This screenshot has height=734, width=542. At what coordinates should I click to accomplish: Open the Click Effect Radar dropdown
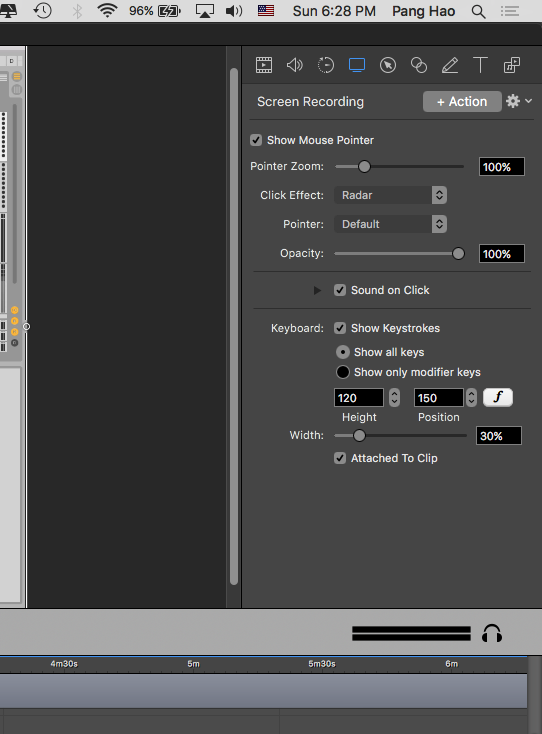click(x=390, y=195)
